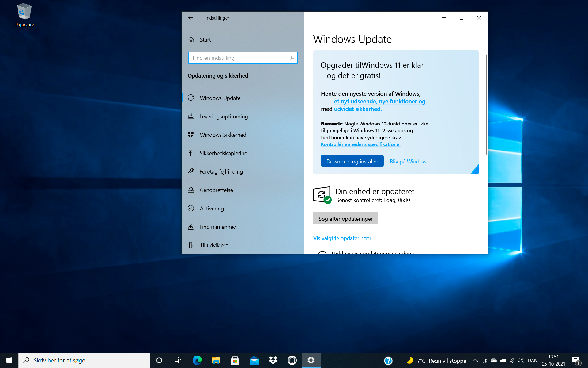The width and height of the screenshot is (588, 368).
Task: Open Find min enhed settings
Action: (x=242, y=227)
